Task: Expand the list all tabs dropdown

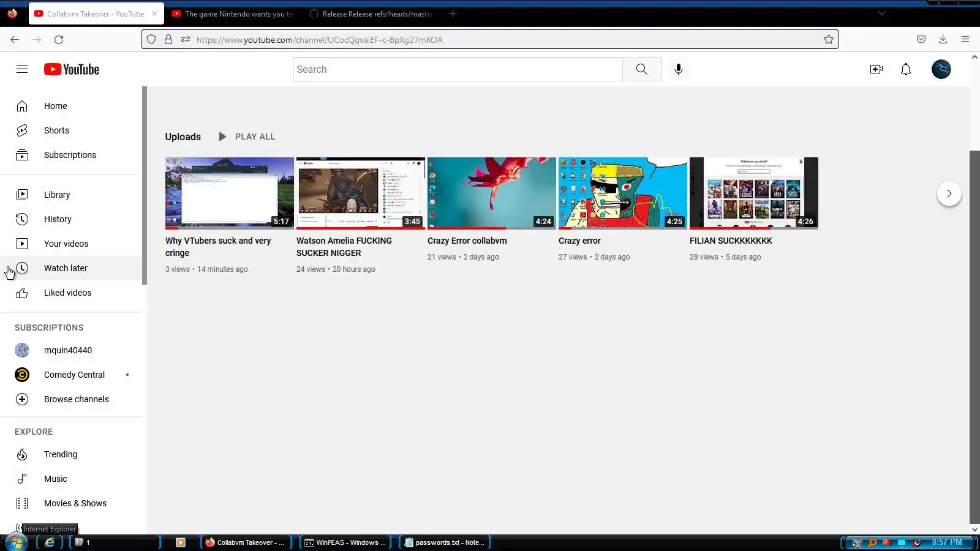Action: 882,13
